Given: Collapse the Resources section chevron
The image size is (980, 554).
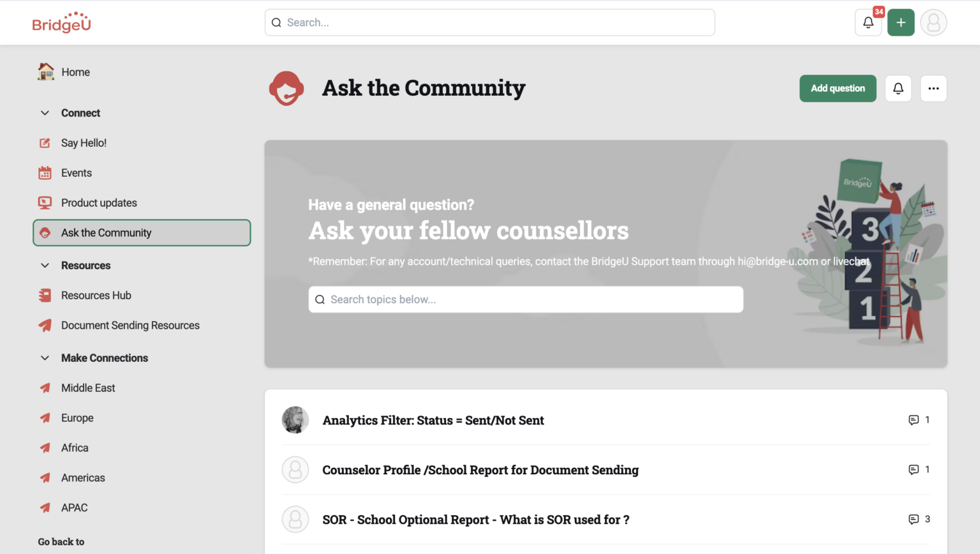Looking at the screenshot, I should tap(45, 266).
